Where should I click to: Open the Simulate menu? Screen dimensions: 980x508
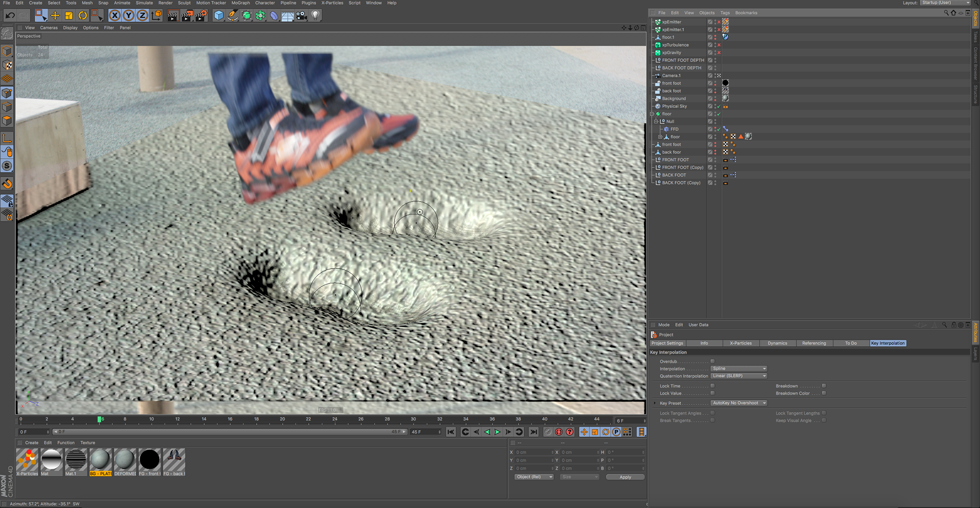(x=144, y=3)
